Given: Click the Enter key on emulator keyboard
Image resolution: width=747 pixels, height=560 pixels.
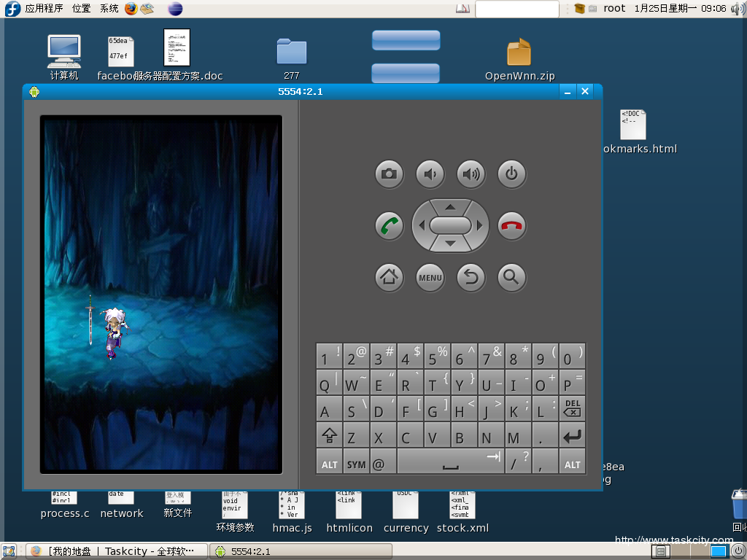Looking at the screenshot, I should pos(572,435).
